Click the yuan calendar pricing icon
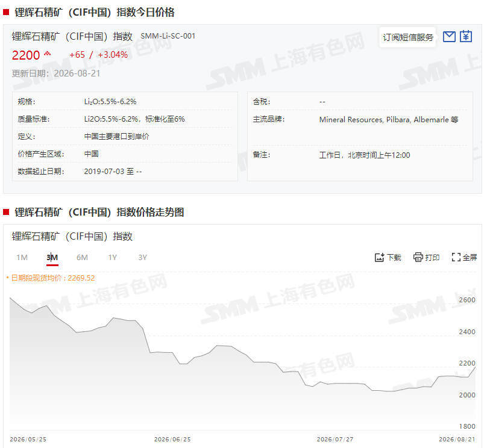The width and height of the screenshot is (487, 448). point(465,36)
